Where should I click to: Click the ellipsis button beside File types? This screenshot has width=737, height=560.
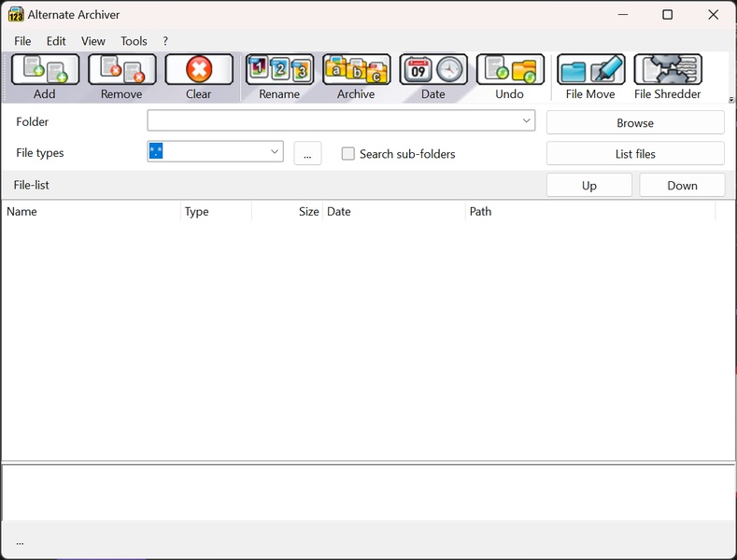point(307,154)
